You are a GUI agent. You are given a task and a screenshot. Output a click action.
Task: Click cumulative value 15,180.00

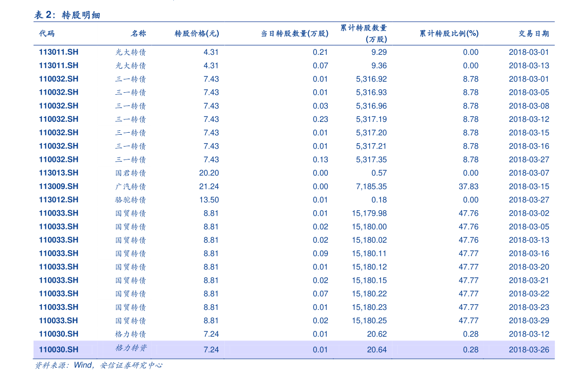[369, 227]
